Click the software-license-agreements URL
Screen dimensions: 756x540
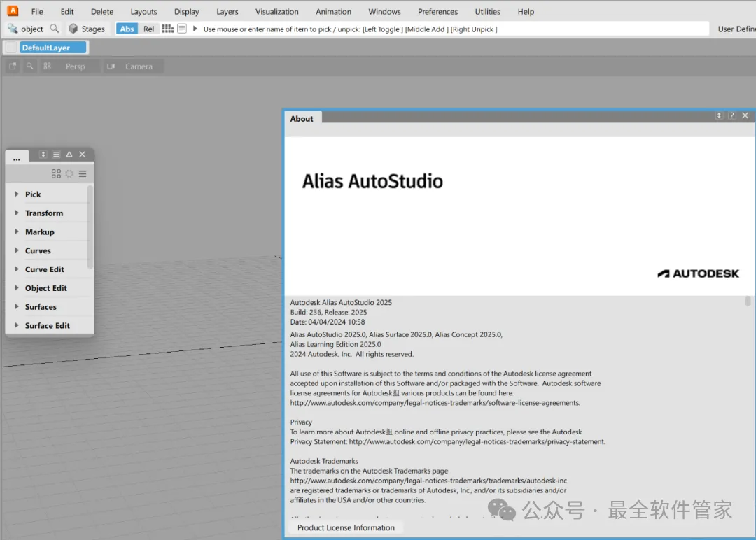(x=435, y=403)
